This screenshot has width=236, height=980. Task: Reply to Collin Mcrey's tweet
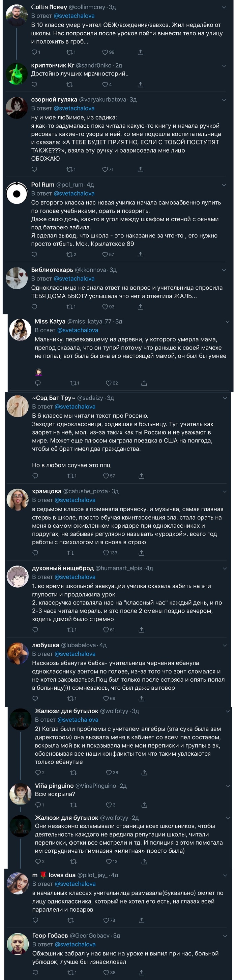[x=35, y=52]
